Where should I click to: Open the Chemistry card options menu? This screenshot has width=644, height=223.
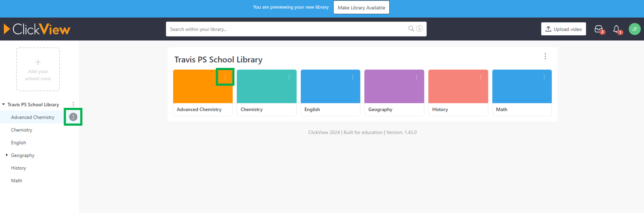pyautogui.click(x=289, y=77)
